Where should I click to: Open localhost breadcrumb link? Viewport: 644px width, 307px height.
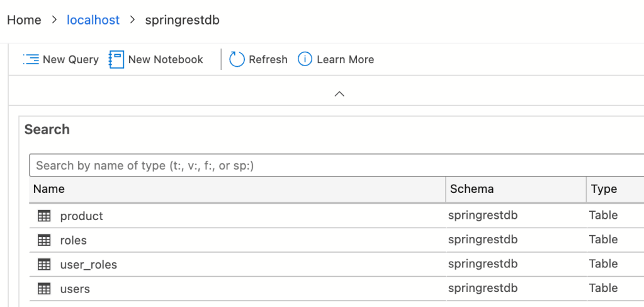(x=93, y=20)
